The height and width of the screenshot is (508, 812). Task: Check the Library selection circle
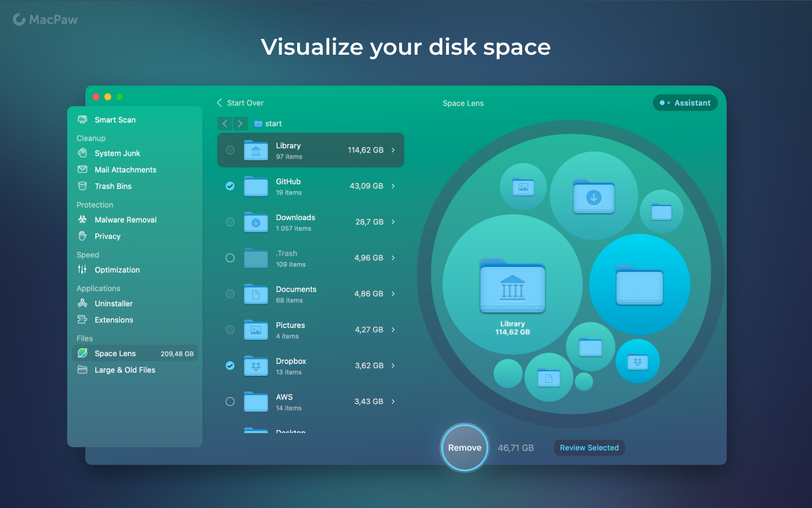click(230, 150)
